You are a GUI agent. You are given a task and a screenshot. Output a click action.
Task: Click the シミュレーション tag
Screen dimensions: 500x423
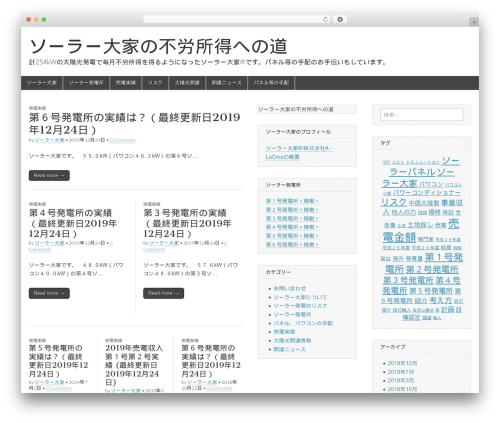tap(423, 162)
